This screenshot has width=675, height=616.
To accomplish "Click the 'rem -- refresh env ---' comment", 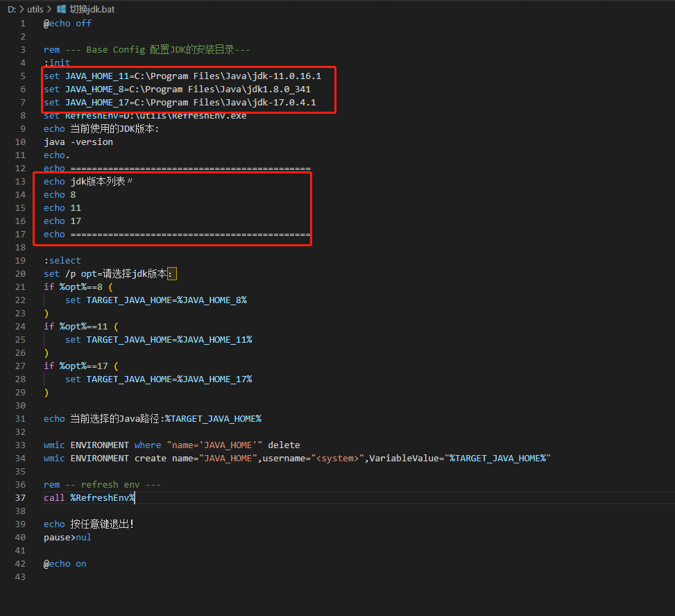I will (103, 485).
